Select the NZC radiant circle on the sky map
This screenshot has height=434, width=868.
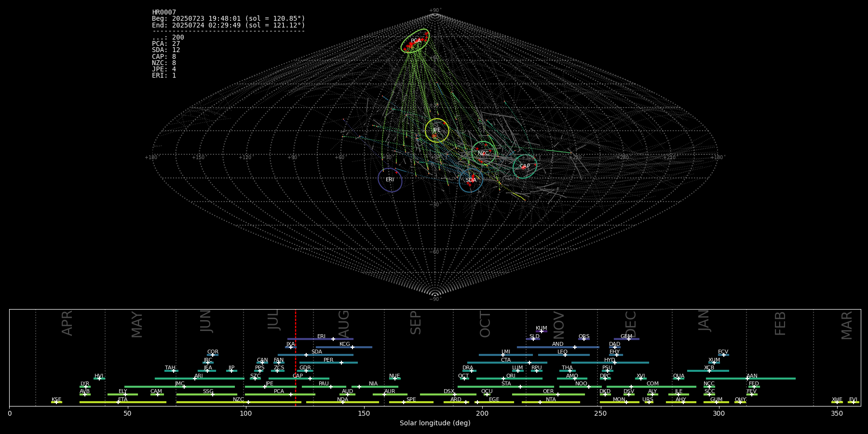pos(483,153)
